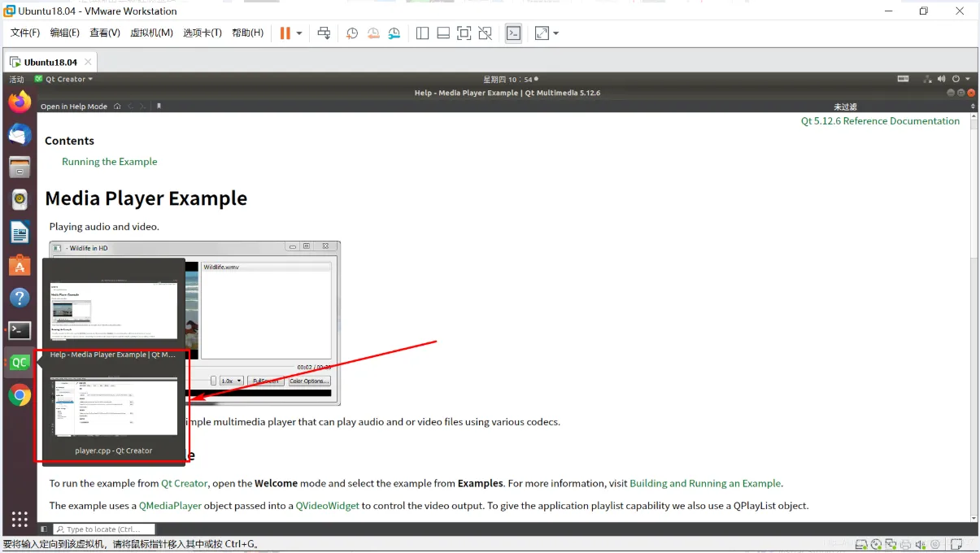Click the Unity mode icon
This screenshot has width=980, height=553.
[x=486, y=33]
